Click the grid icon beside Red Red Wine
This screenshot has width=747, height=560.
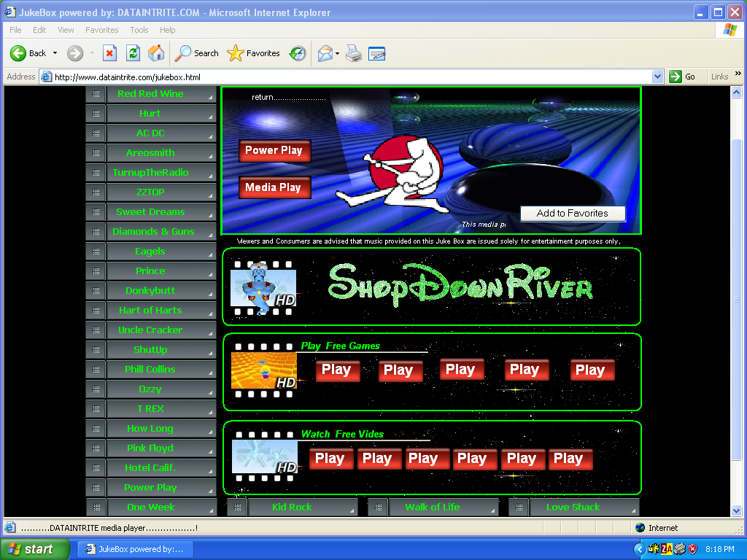point(96,94)
